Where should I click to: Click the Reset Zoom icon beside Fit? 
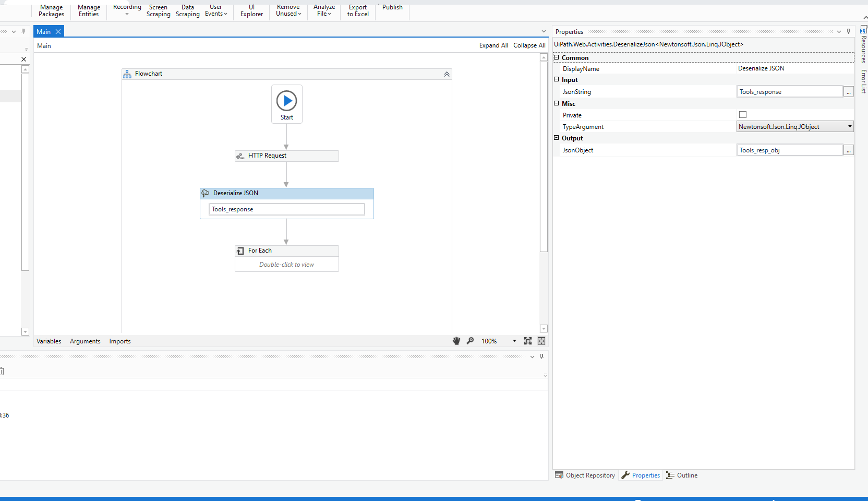tap(541, 341)
